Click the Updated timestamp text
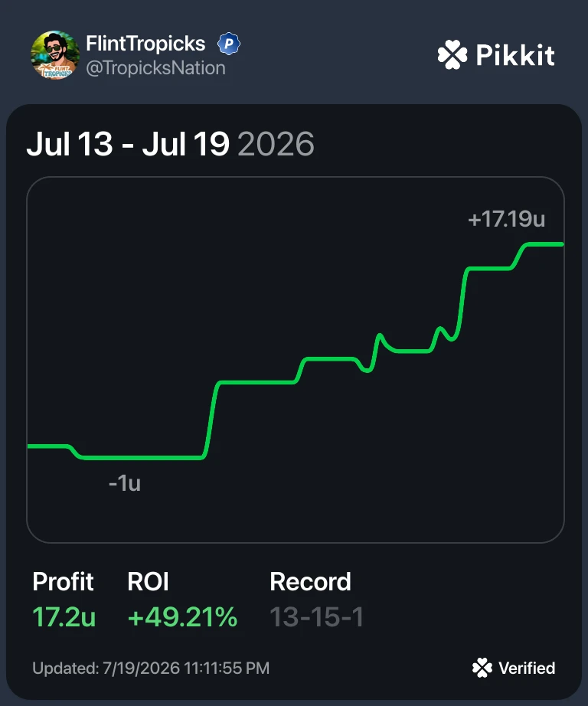 [151, 668]
